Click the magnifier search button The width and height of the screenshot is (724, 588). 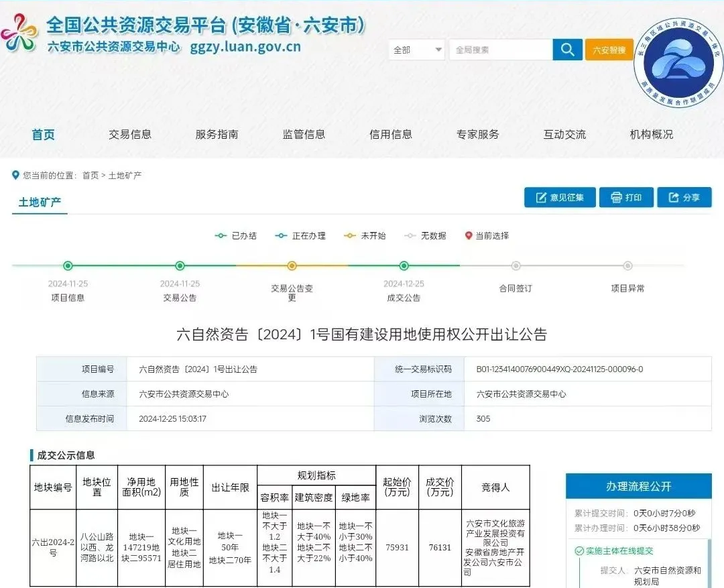(567, 50)
